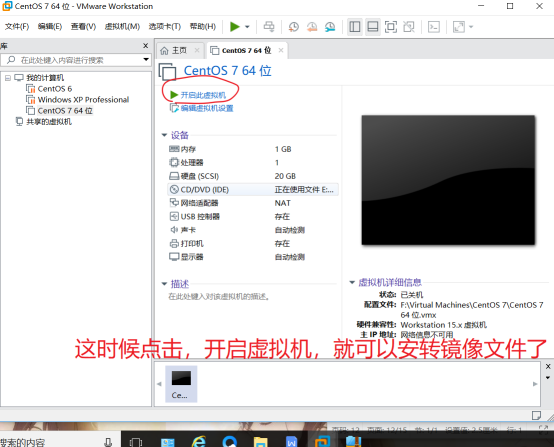554x447 pixels.
Task: Select Windows XP Professional in the library
Action: (x=83, y=100)
